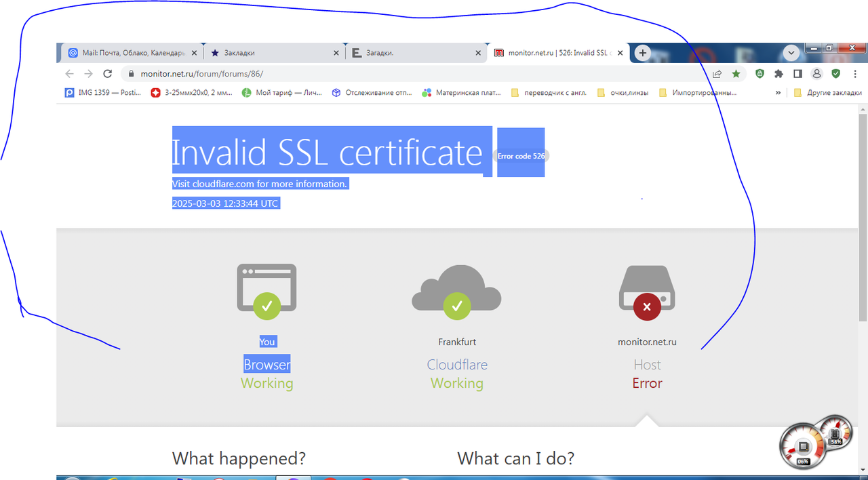The image size is (868, 480).
Task: Click the cloudflare.com link for more information
Action: click(222, 184)
